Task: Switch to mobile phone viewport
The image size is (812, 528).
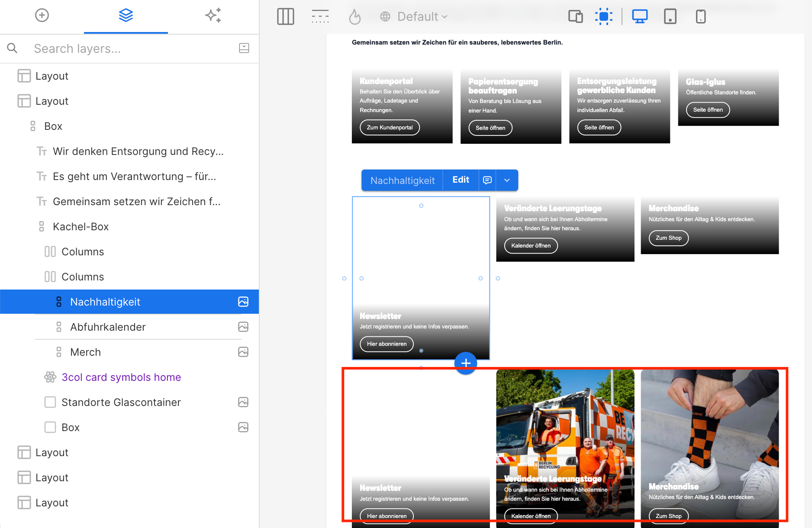Action: click(701, 16)
